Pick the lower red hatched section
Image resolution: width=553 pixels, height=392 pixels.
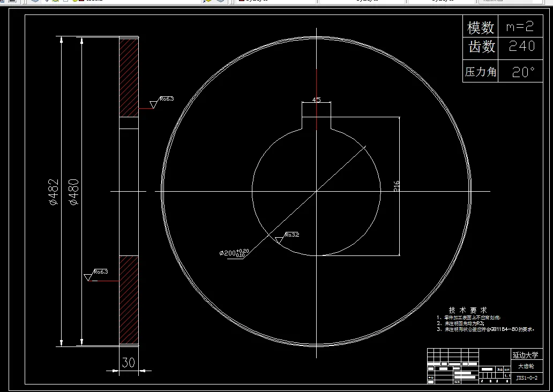tap(129, 300)
